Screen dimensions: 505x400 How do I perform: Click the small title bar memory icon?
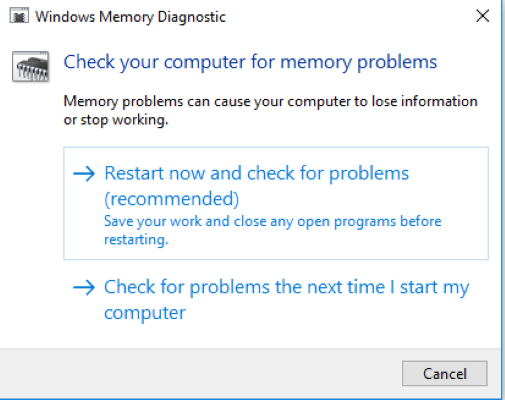click(x=19, y=16)
